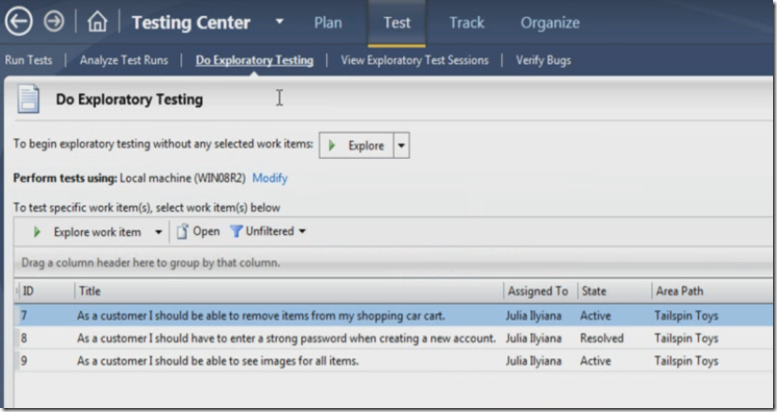
Task: Switch to the Plan tab
Action: click(328, 23)
